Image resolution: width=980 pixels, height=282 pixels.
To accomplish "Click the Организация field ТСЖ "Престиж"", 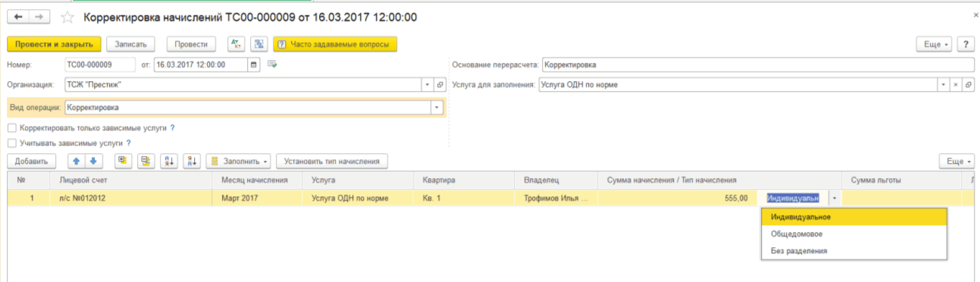I will (x=243, y=85).
